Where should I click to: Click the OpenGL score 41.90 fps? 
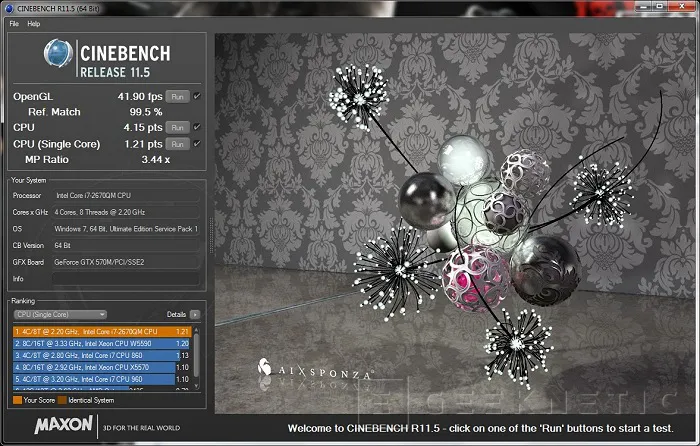[140, 96]
